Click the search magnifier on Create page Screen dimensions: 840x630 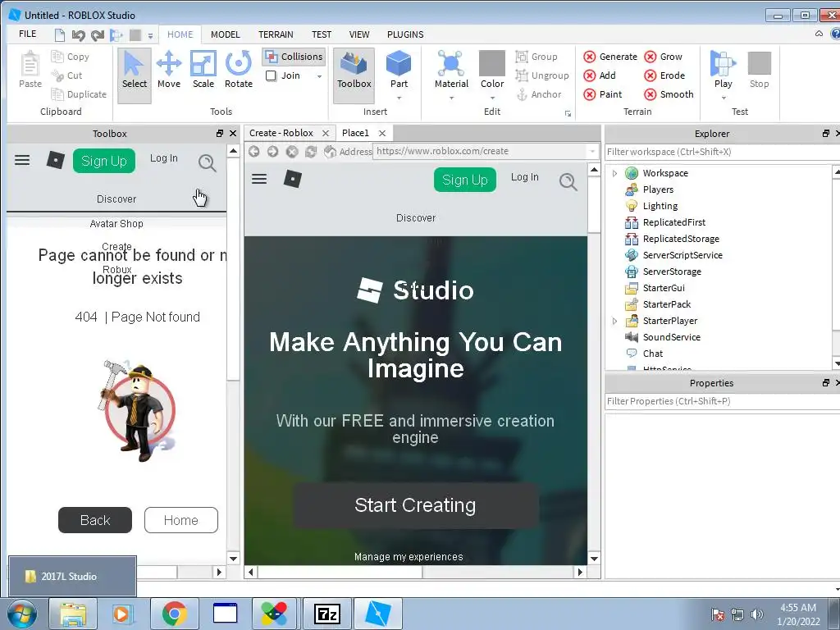pyautogui.click(x=568, y=181)
